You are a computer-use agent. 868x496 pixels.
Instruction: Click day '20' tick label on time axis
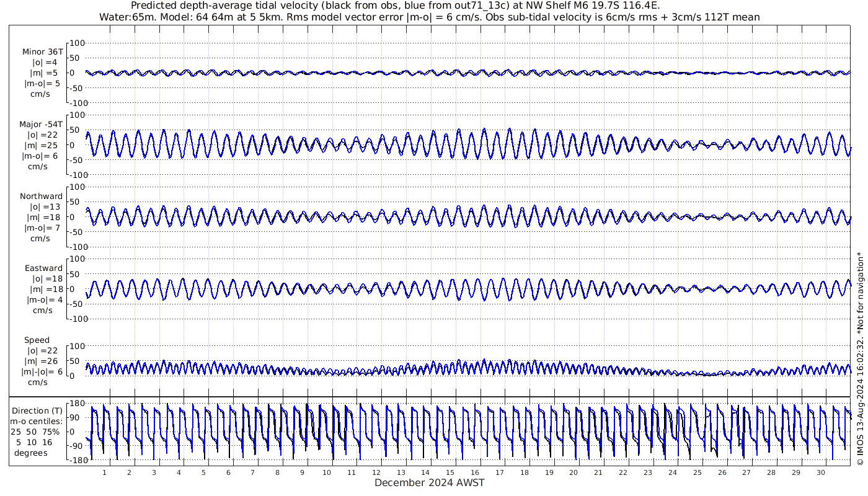point(573,472)
